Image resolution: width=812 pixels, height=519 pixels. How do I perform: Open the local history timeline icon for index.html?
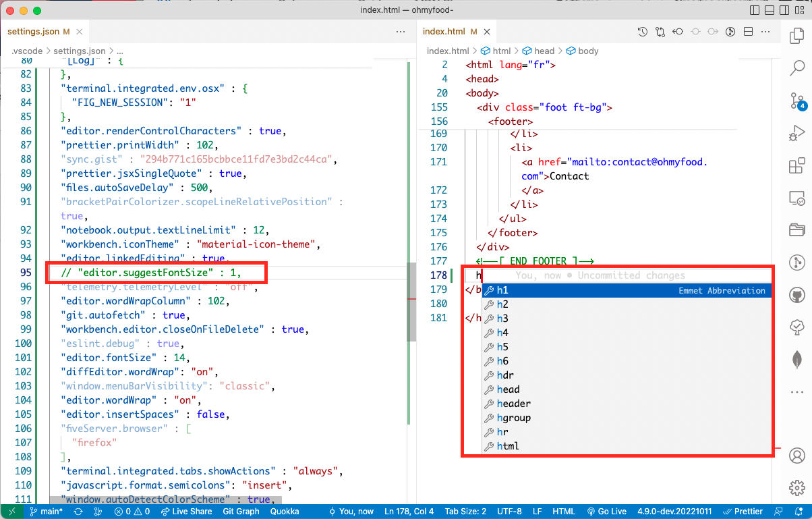[642, 31]
